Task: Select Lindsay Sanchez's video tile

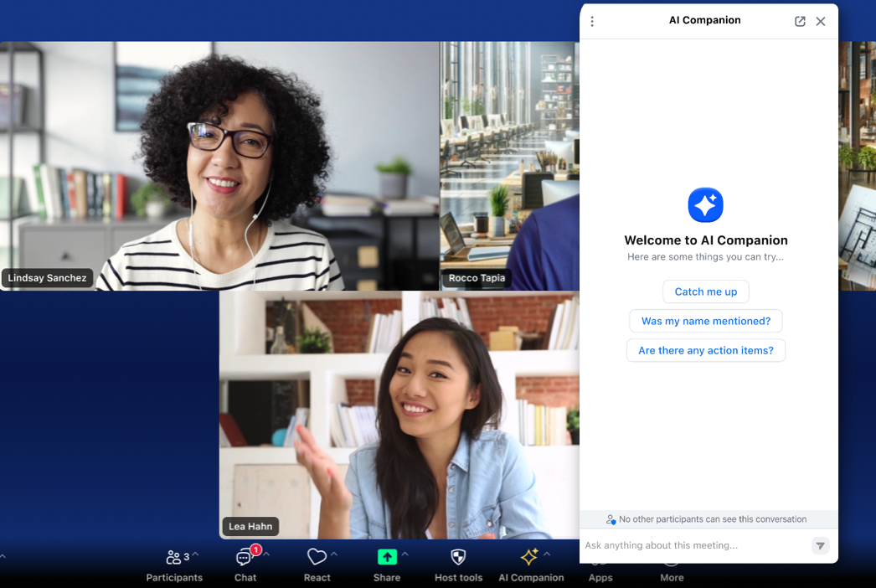Action: [x=219, y=166]
